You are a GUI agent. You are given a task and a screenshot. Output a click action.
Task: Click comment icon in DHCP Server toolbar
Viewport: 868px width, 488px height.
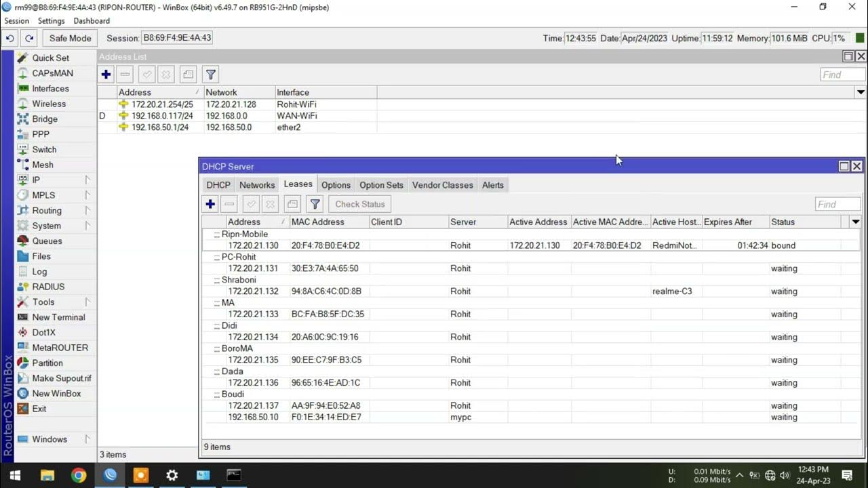point(292,204)
